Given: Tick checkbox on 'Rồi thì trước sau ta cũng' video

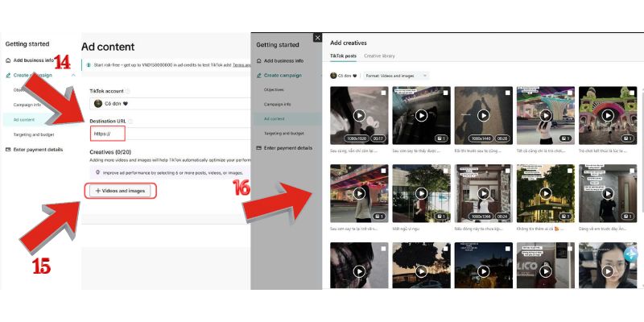Looking at the screenshot, I should click(508, 93).
